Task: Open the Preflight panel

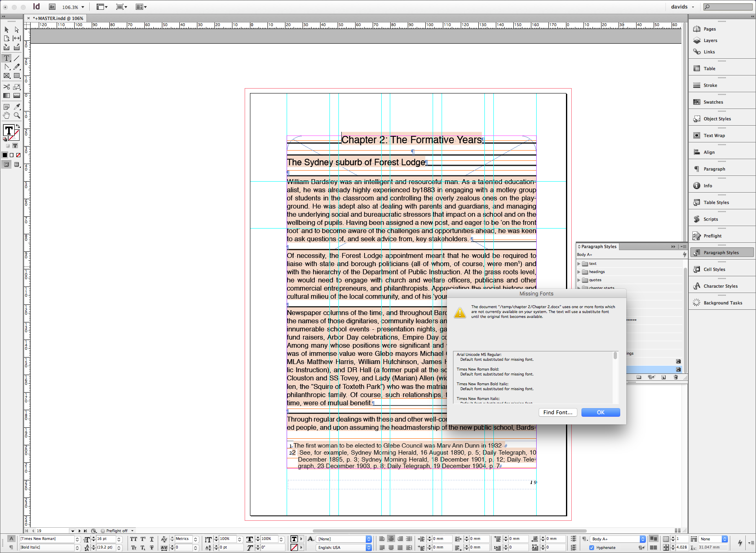Action: pos(712,236)
